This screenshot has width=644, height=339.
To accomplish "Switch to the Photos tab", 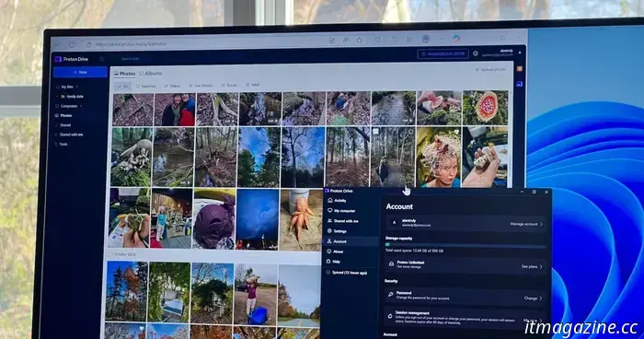I will point(124,74).
